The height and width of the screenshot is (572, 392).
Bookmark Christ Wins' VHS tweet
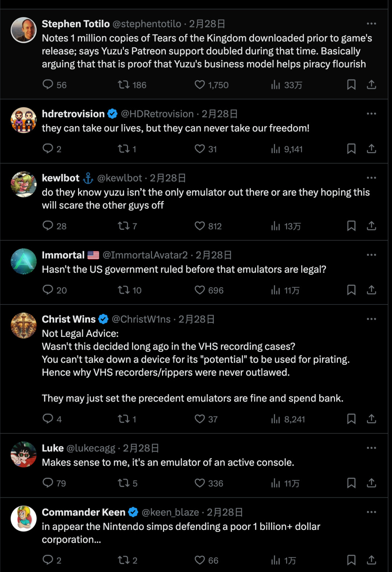(351, 419)
